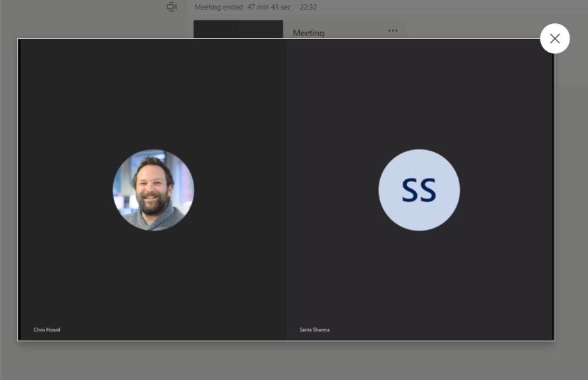The width and height of the screenshot is (588, 380).
Task: Open the 'Meeting' recording title
Action: point(309,33)
